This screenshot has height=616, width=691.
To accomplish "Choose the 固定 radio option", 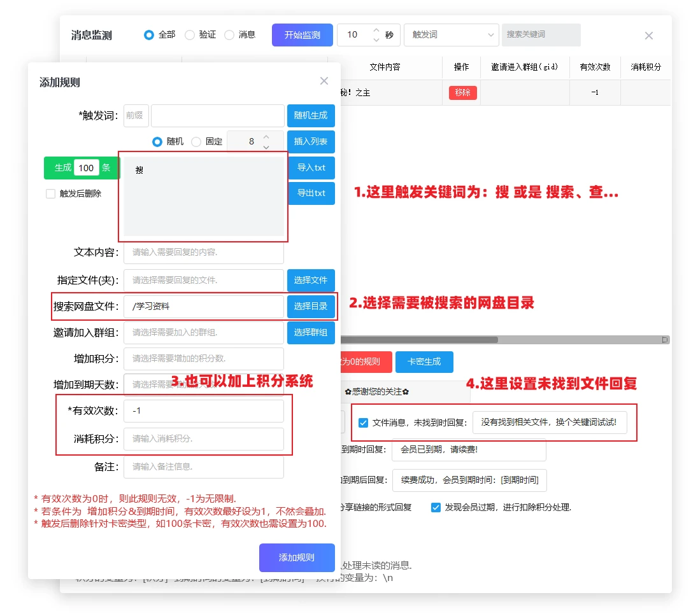I will pyautogui.click(x=196, y=141).
